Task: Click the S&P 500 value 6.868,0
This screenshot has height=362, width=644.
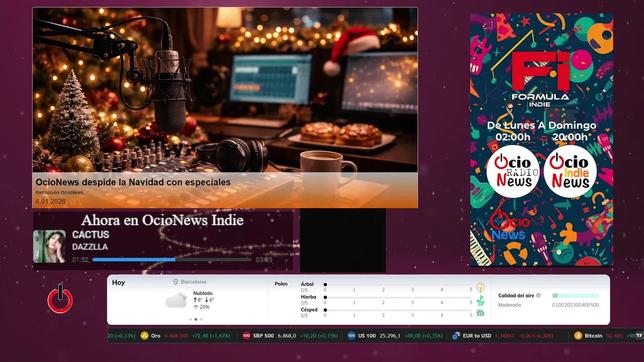Action: (x=287, y=335)
